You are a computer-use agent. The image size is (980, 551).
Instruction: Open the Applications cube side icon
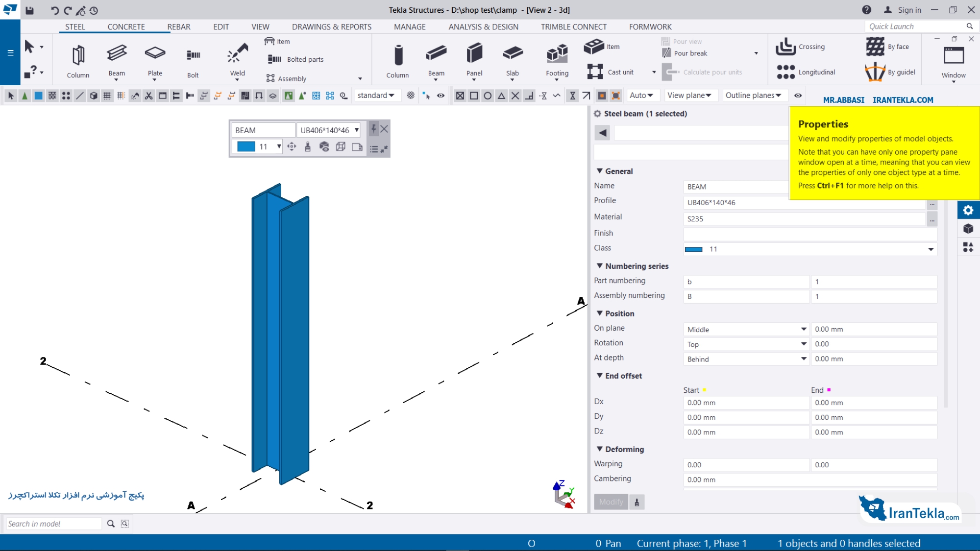(x=968, y=229)
